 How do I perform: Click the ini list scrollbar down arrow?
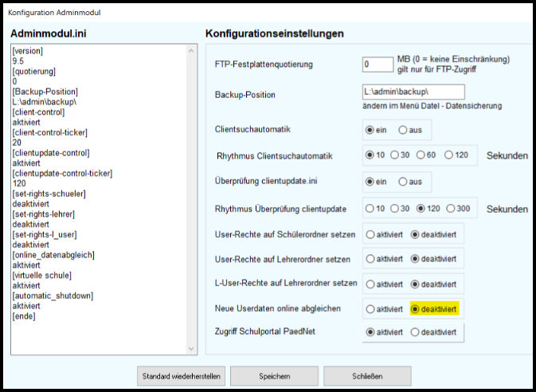click(x=191, y=348)
